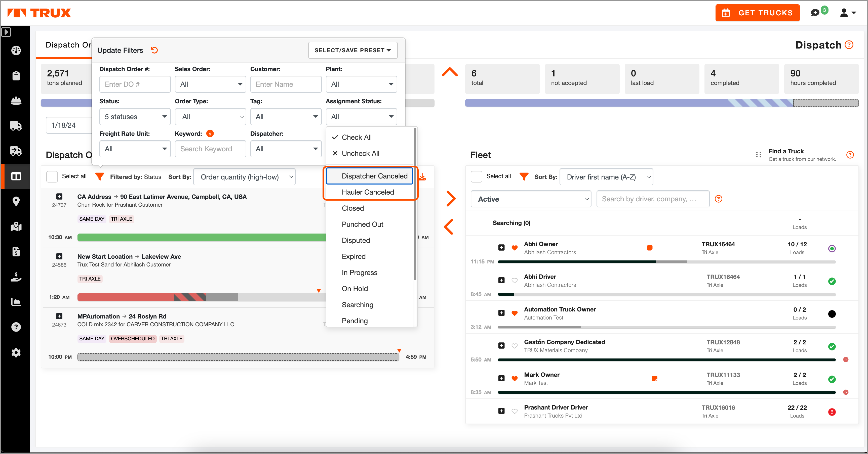This screenshot has height=454, width=868.
Task: Choose Check All in status list
Action: click(370, 138)
